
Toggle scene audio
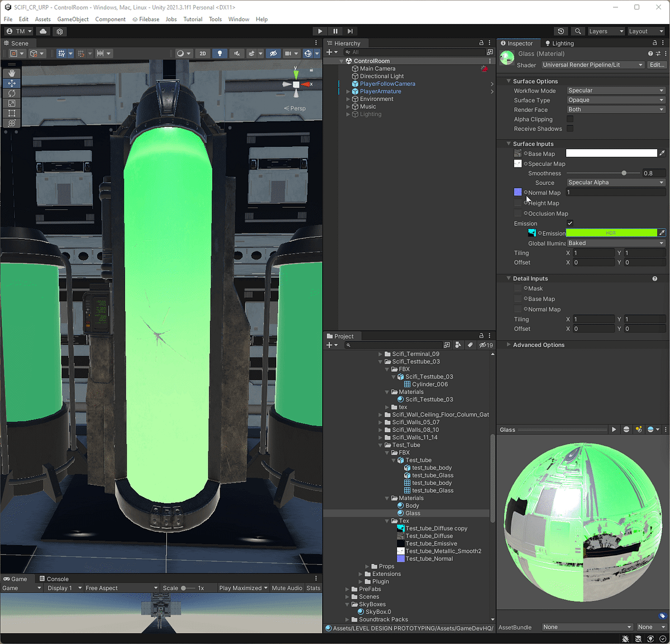point(237,54)
